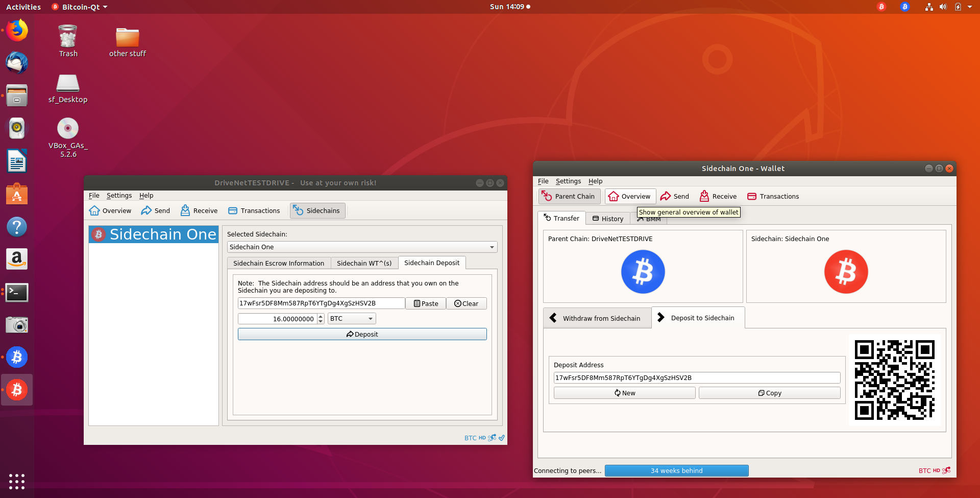This screenshot has width=980, height=498.
Task: Open DriveNet Sidechains toolbar page
Action: click(317, 211)
